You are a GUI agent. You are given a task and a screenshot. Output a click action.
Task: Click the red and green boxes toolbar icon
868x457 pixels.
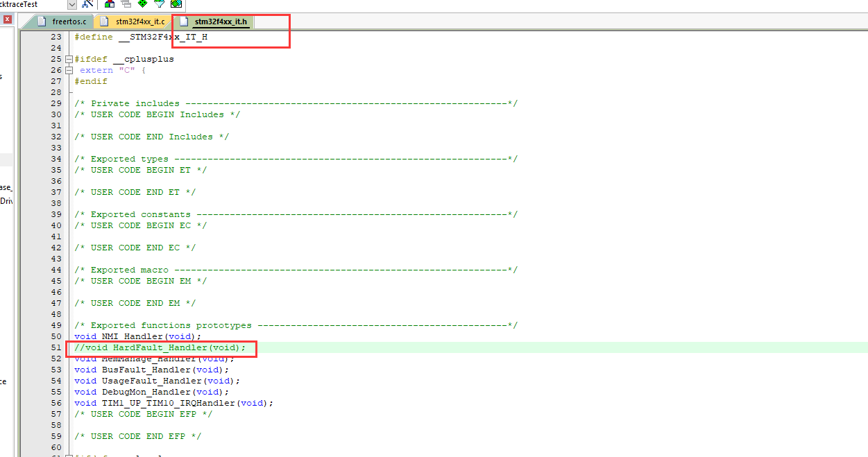109,4
